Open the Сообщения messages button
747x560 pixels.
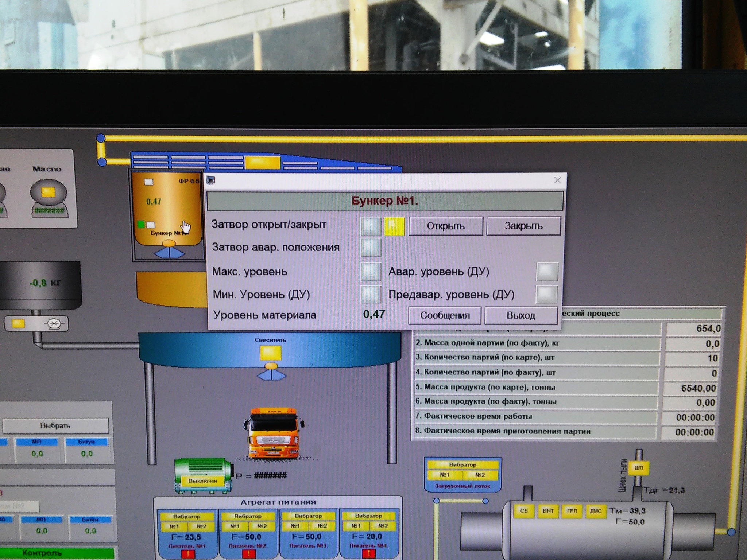(x=445, y=315)
